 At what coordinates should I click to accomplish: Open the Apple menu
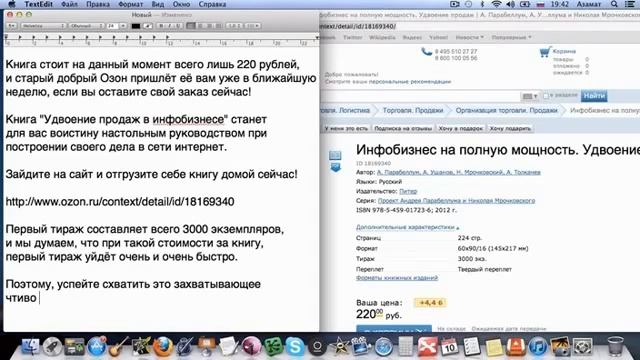click(x=12, y=4)
